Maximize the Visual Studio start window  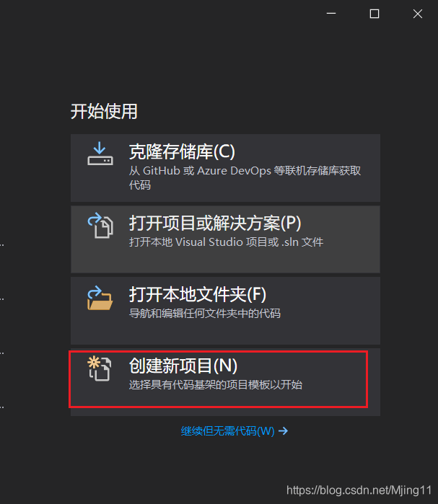click(x=375, y=14)
